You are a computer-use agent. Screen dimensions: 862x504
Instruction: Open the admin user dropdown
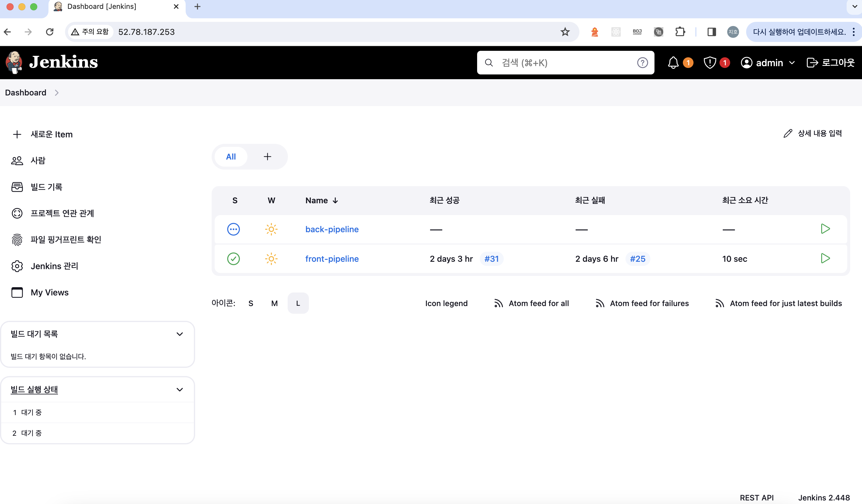768,63
